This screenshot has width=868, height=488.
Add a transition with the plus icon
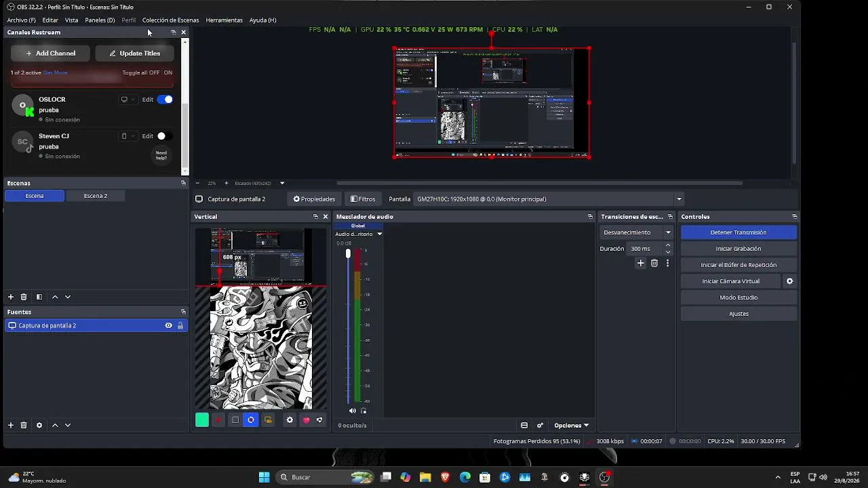click(x=640, y=263)
